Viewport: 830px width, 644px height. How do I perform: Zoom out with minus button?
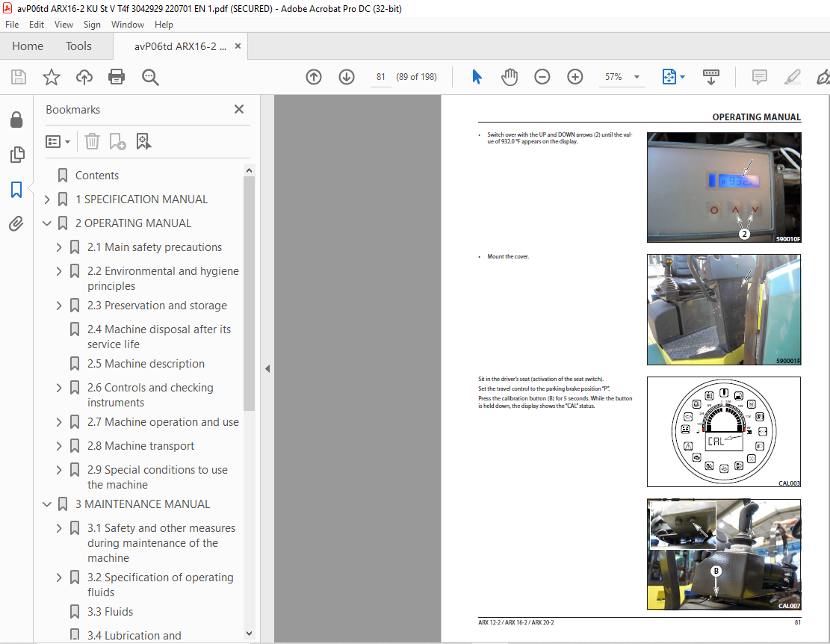pos(542,77)
